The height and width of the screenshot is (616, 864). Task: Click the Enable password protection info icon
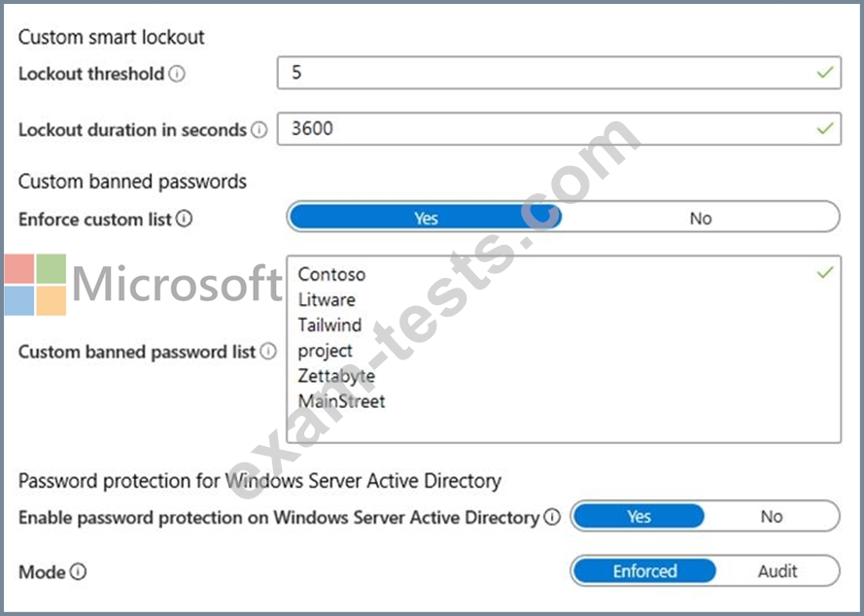552,517
